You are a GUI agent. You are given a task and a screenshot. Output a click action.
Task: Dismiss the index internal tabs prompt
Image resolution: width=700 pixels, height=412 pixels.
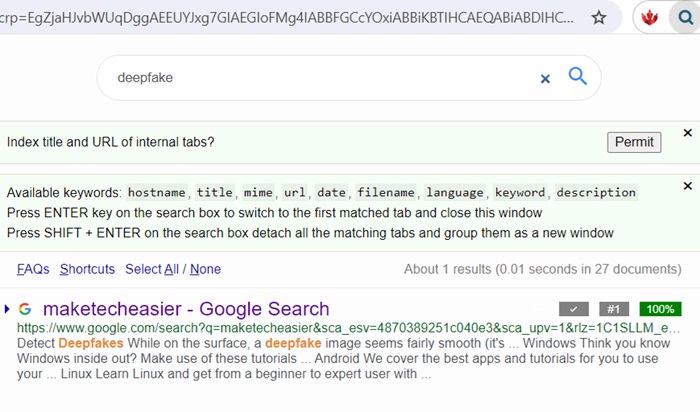click(688, 133)
